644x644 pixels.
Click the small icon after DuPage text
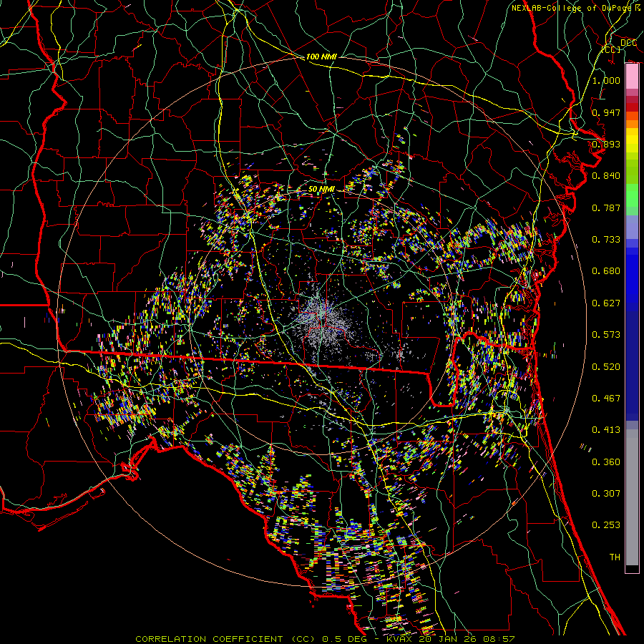[x=637, y=8]
